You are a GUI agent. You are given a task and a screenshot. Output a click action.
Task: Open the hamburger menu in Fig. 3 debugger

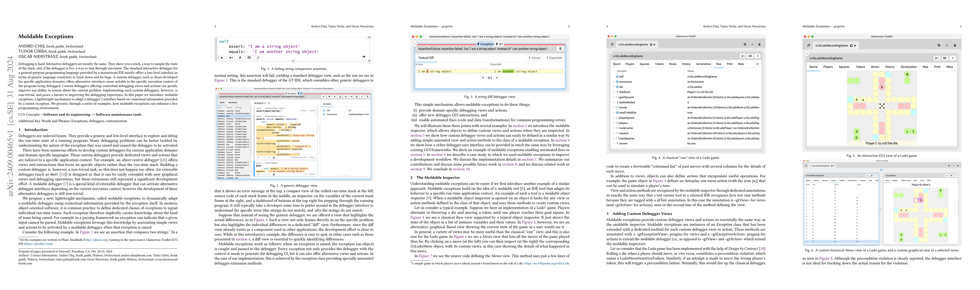[560, 49]
